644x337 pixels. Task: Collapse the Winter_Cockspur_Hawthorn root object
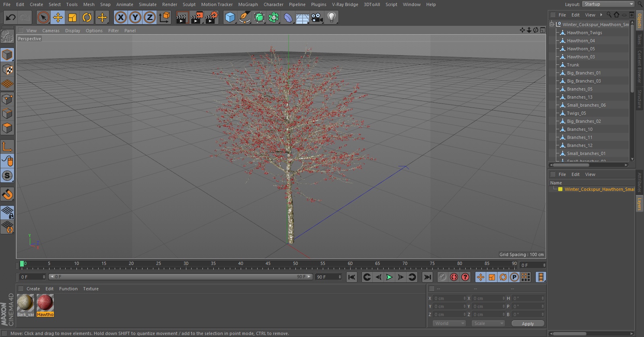[552, 25]
